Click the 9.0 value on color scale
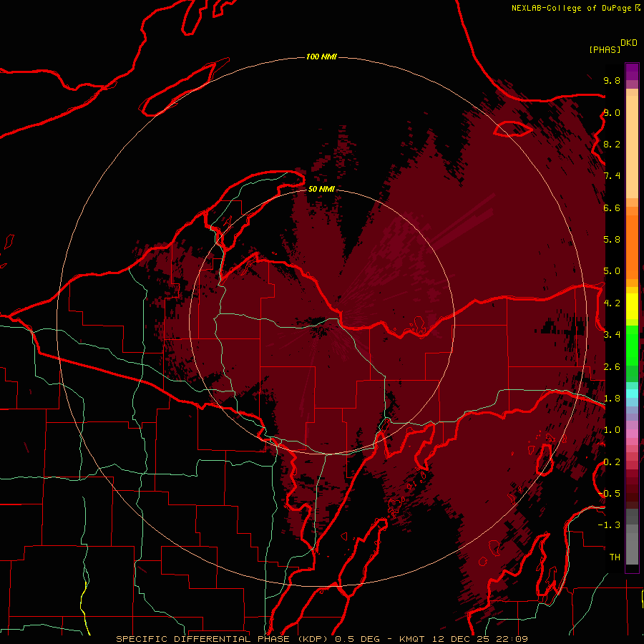Screen dimensions: 644x644 click(x=612, y=112)
